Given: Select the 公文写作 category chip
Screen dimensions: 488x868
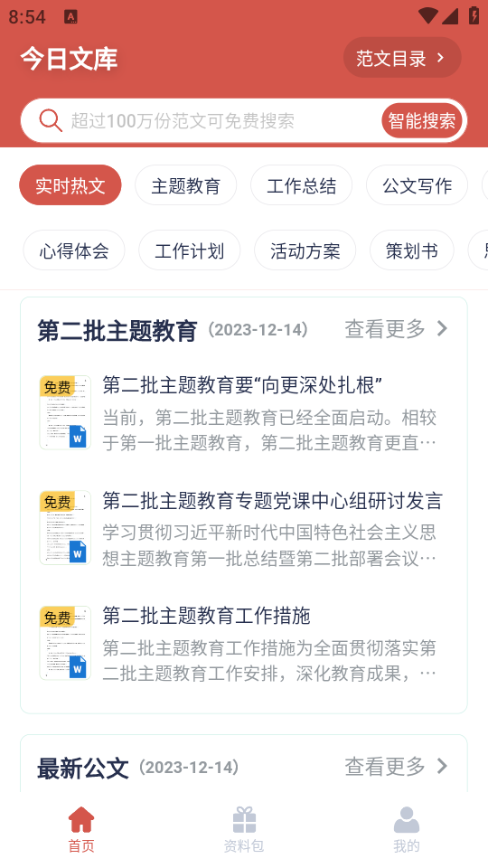Looking at the screenshot, I should 418,185.
